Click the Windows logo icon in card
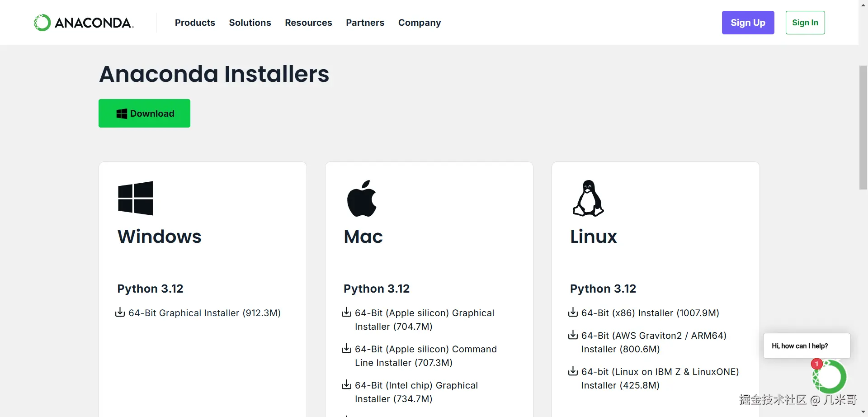This screenshot has height=417, width=868. coord(136,198)
